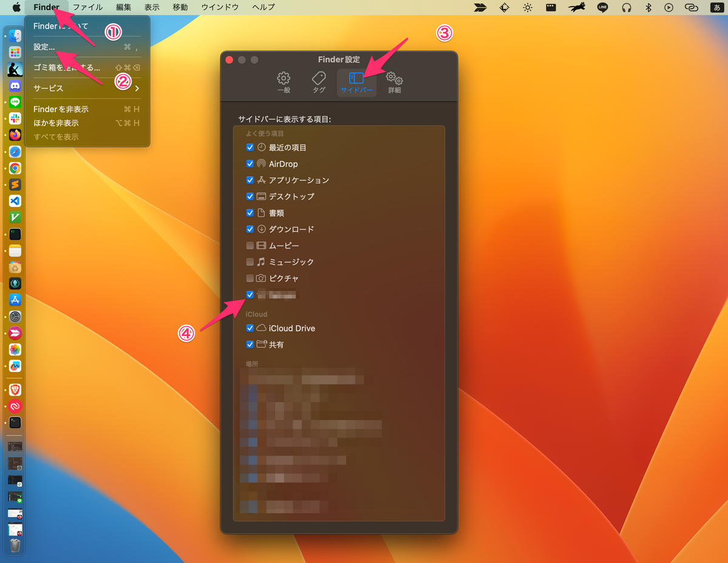
Task: Check the ピクチャ checkbox
Action: point(250,278)
